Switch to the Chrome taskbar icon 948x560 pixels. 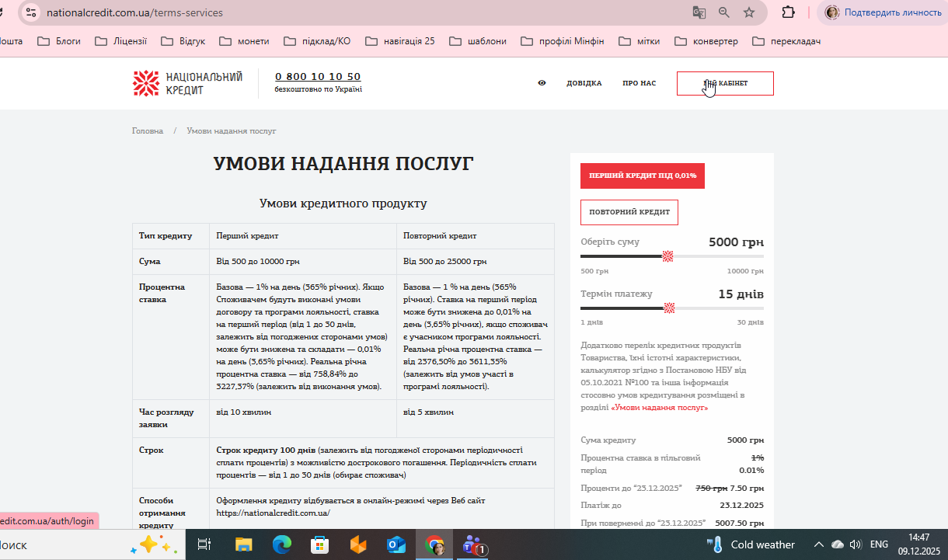pyautogui.click(x=434, y=544)
